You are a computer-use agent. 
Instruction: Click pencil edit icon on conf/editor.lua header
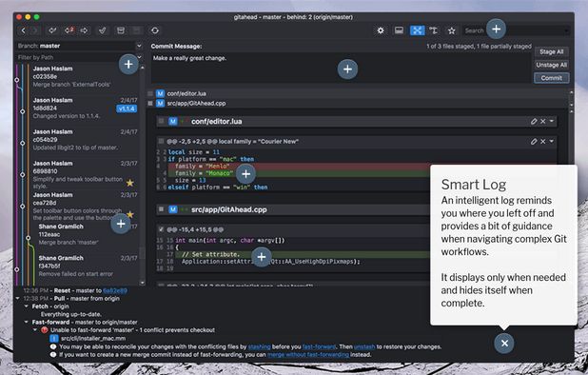click(534, 121)
